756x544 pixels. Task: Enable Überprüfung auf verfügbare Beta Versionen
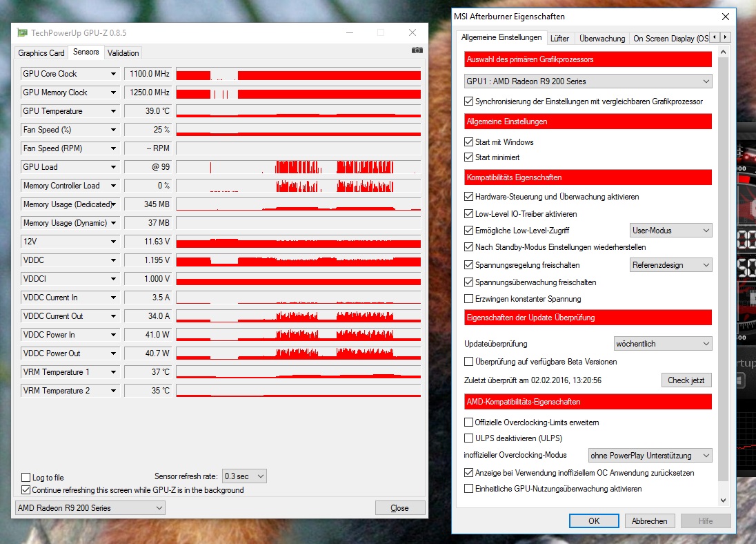pos(468,362)
